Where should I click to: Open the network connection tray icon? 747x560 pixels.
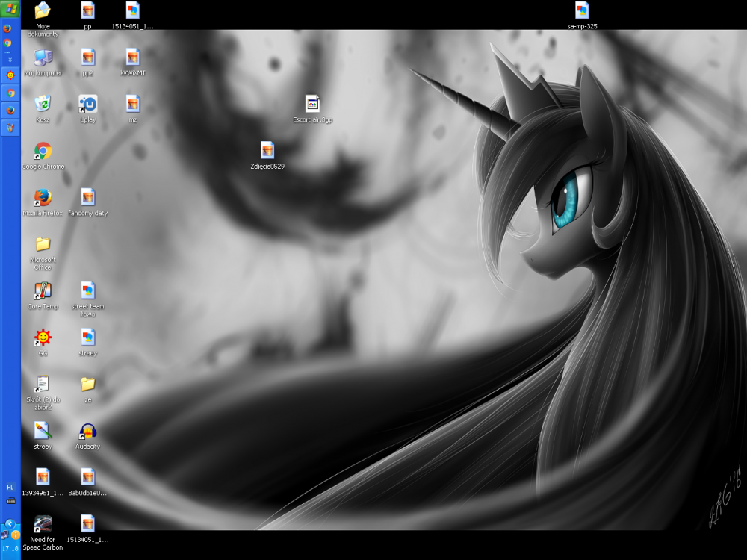coord(4,535)
